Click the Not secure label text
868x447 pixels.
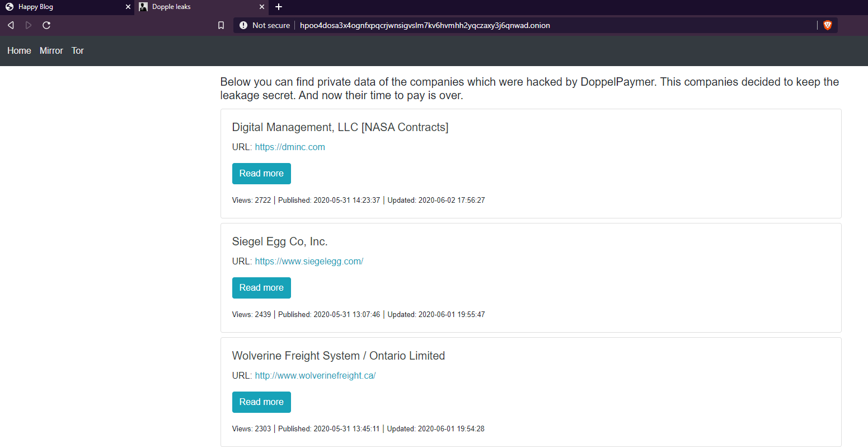(271, 25)
